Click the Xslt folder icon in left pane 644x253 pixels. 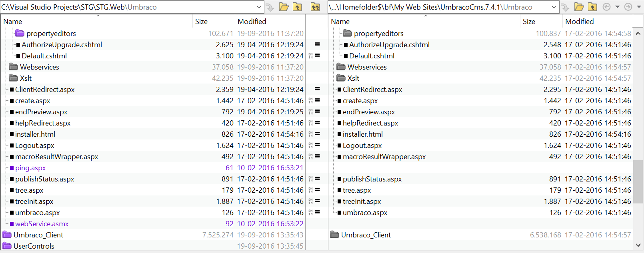click(x=13, y=78)
